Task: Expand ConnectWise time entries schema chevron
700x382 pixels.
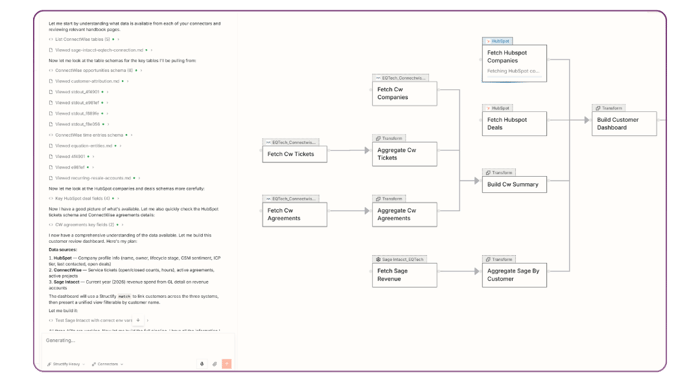Action: 131,135
